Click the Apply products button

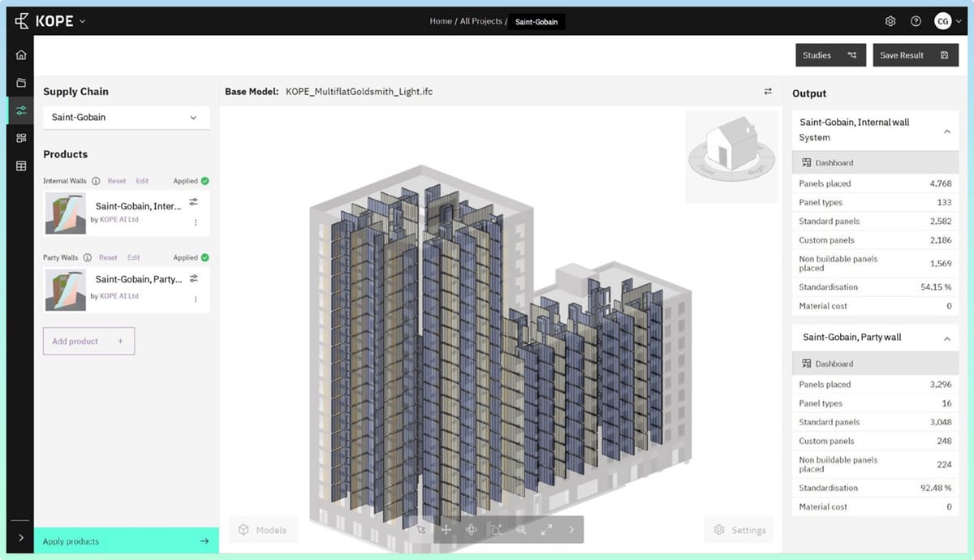[126, 541]
